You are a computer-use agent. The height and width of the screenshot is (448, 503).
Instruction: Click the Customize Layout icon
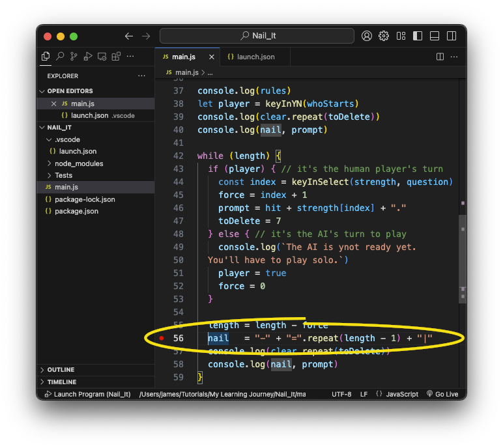(401, 36)
